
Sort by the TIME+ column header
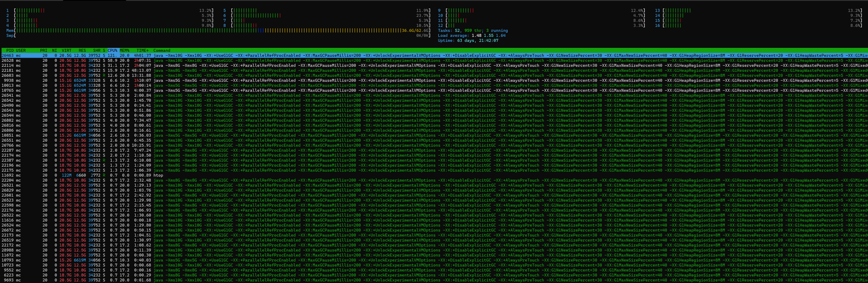pyautogui.click(x=142, y=51)
